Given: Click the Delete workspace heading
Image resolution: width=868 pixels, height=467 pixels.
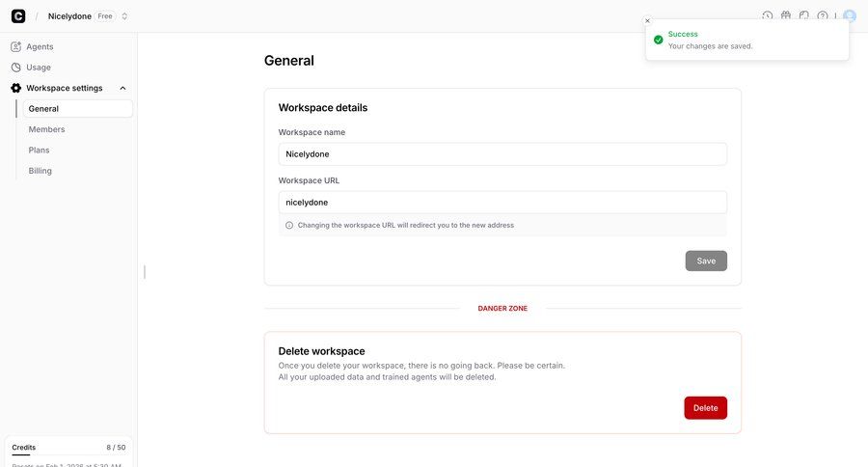Looking at the screenshot, I should [321, 351].
